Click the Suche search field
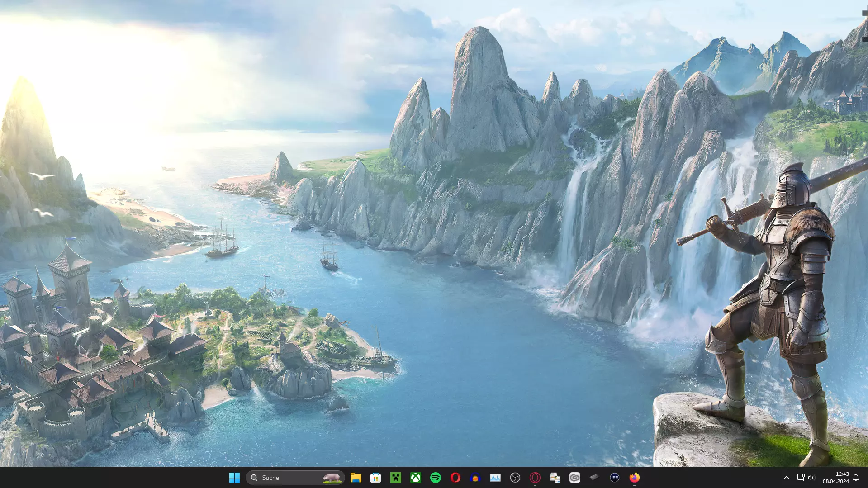 pos(295,478)
